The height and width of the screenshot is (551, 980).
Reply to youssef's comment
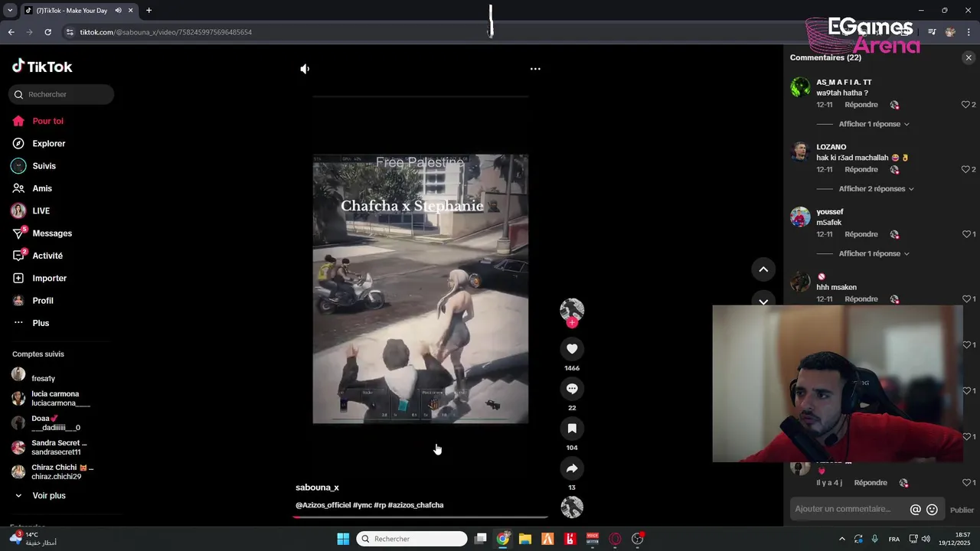coord(861,234)
